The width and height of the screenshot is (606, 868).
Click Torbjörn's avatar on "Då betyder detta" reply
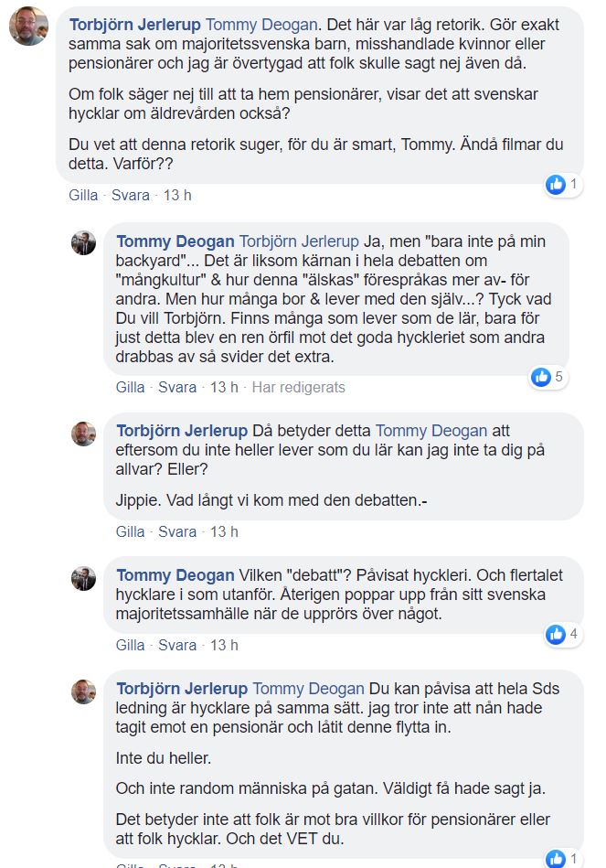tap(84, 434)
